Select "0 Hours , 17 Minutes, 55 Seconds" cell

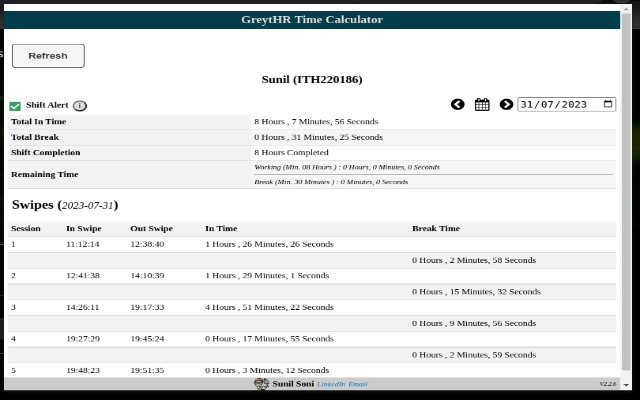[269, 339]
